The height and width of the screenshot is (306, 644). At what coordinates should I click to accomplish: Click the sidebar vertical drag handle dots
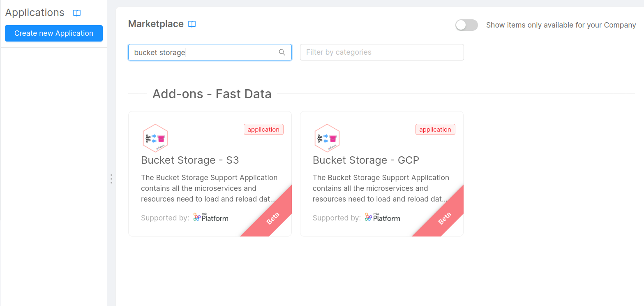click(111, 178)
